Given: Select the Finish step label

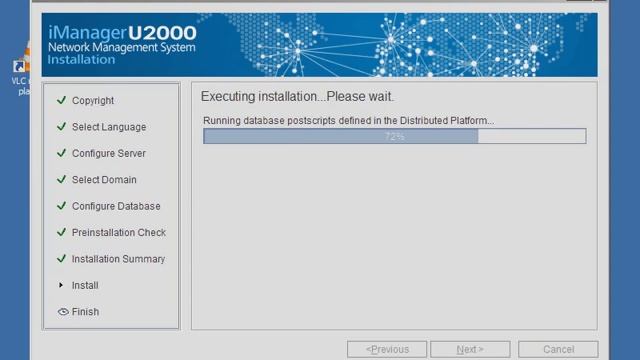Looking at the screenshot, I should click(85, 312).
